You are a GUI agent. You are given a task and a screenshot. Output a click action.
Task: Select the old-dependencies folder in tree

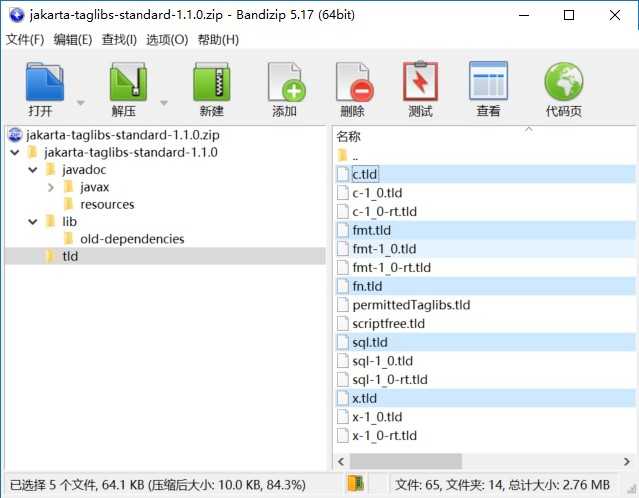132,239
